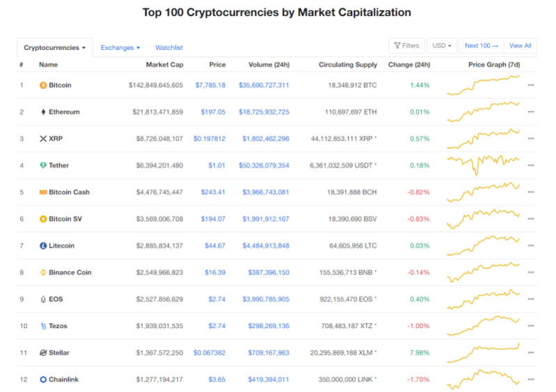Click the Tether logo icon
Image resolution: width=556 pixels, height=392 pixels.
tap(43, 165)
